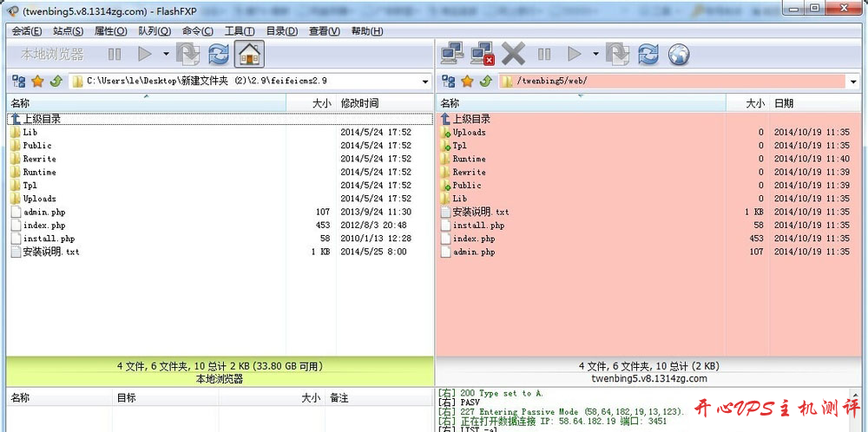Click the local path field feifeicms2.9

(x=250, y=82)
